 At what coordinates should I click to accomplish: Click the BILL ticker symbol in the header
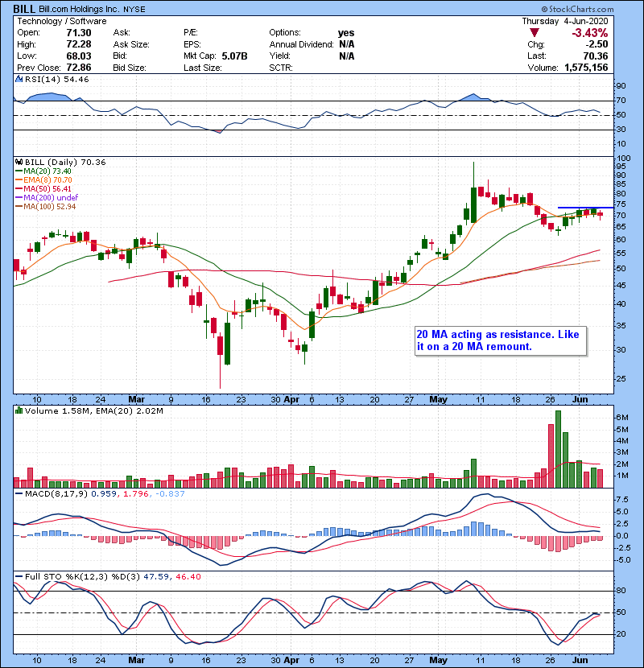tap(24, 9)
